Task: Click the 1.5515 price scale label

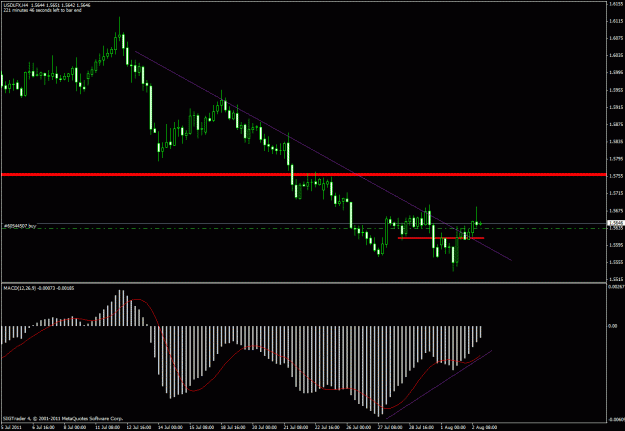Action: pos(614,279)
